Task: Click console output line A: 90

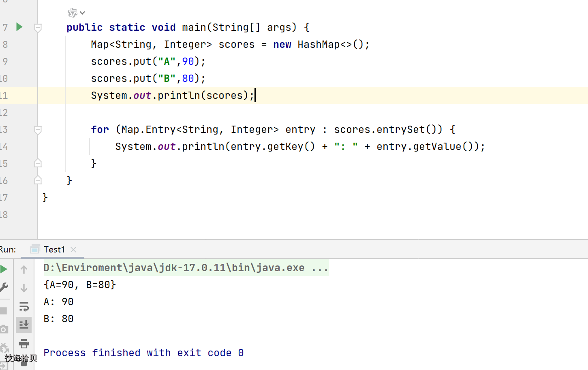Action: pyautogui.click(x=59, y=302)
